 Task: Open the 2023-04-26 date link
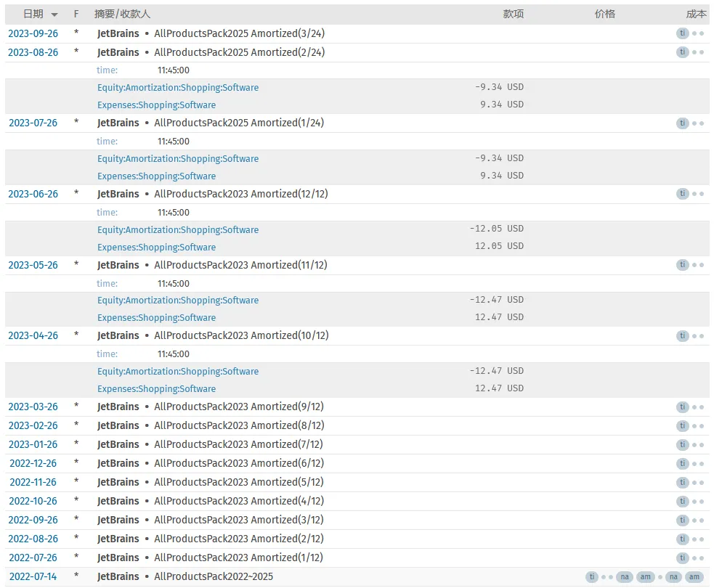click(33, 335)
